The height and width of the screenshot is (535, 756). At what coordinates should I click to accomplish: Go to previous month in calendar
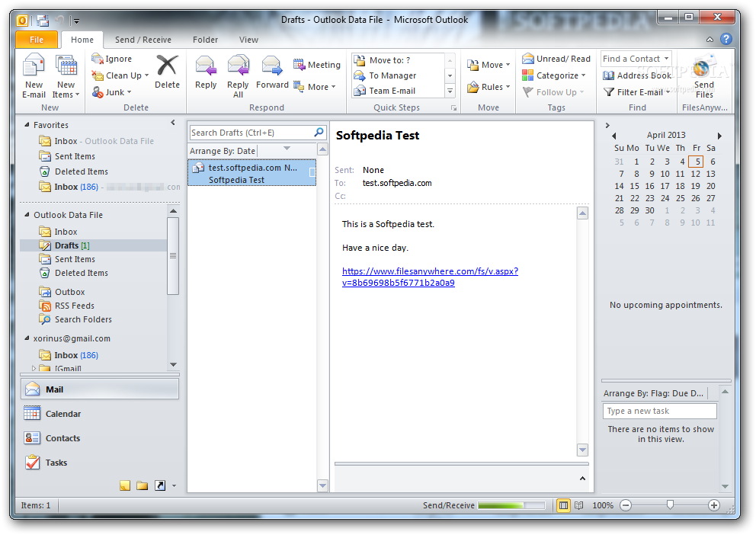click(613, 136)
